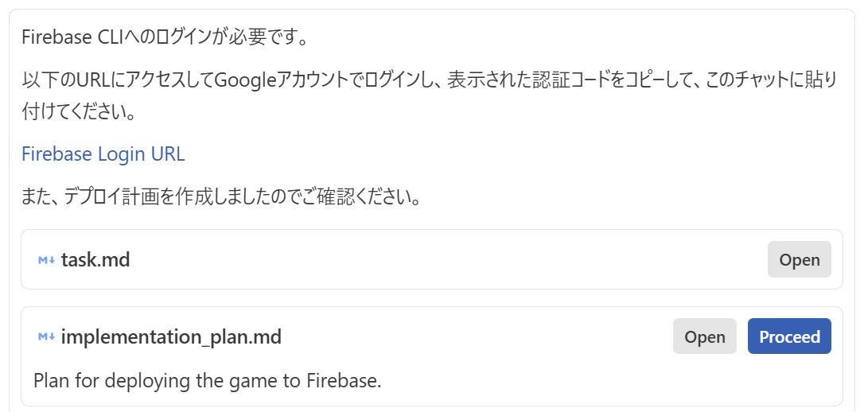The width and height of the screenshot is (868, 412).
Task: Click the deploy plan confirmation sentence
Action: click(220, 196)
